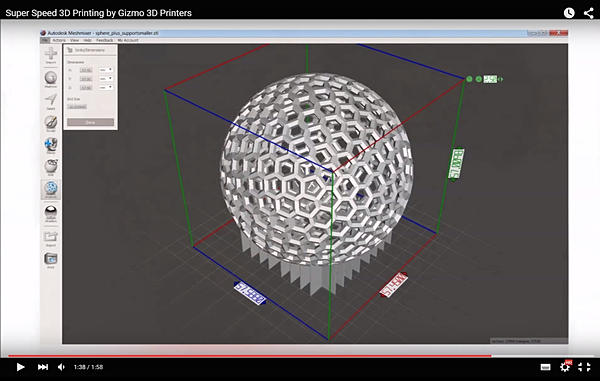600x381 pixels.
Task: Open the View menu
Action: coord(74,40)
